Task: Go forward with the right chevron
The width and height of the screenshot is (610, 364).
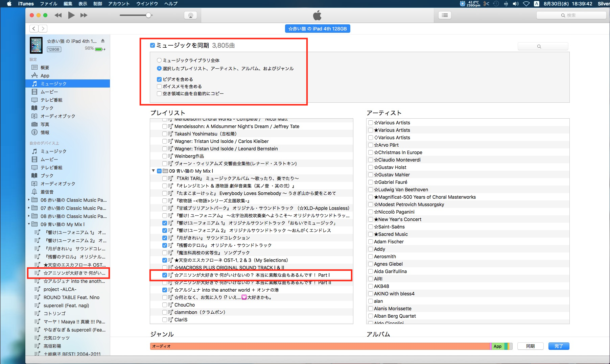Action: coord(43,29)
